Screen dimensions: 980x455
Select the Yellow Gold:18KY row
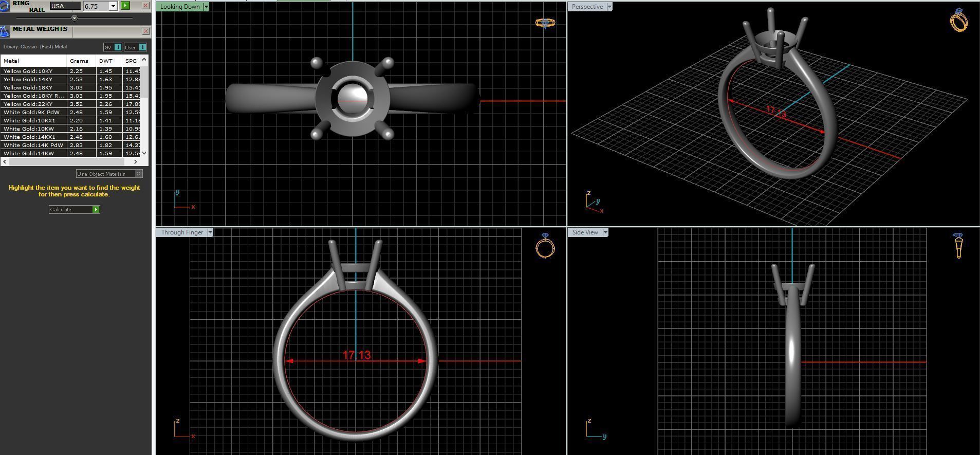70,87
